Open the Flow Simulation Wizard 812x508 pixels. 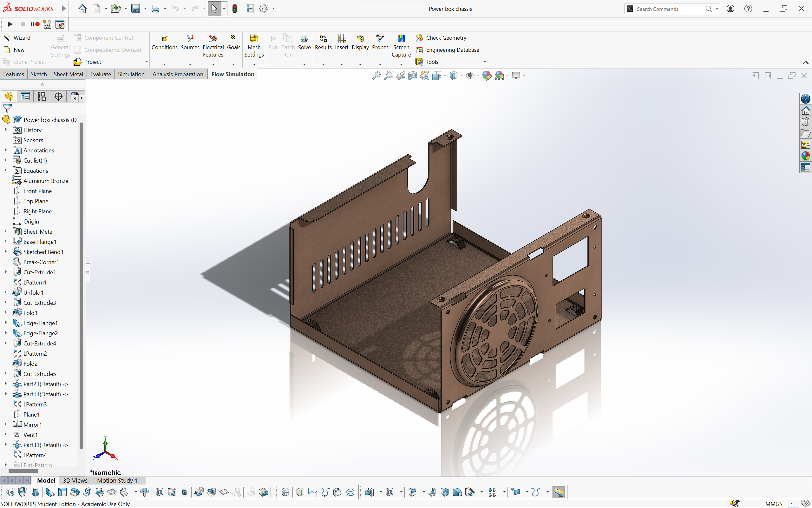(x=17, y=38)
